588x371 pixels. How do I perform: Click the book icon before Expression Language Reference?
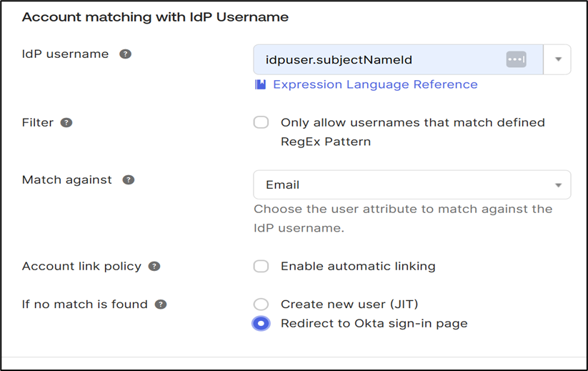(261, 85)
